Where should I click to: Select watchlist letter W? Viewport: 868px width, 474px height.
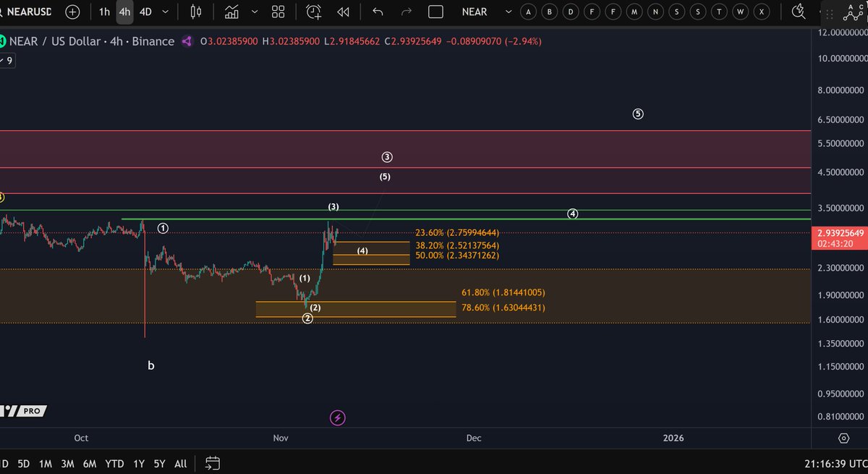(x=740, y=12)
